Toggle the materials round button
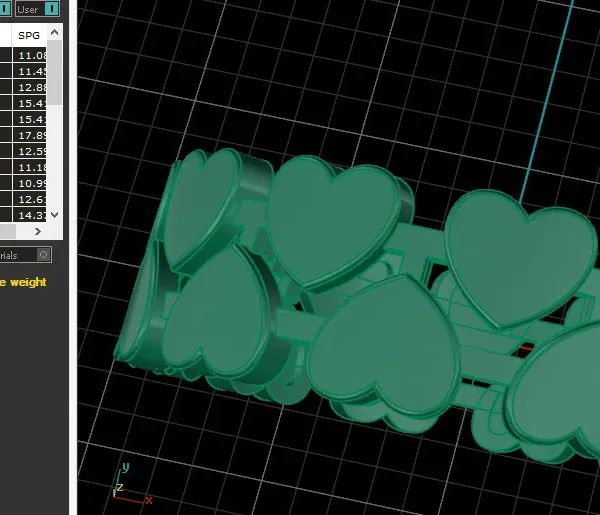Screen dimensions: 600x515 pos(44,255)
